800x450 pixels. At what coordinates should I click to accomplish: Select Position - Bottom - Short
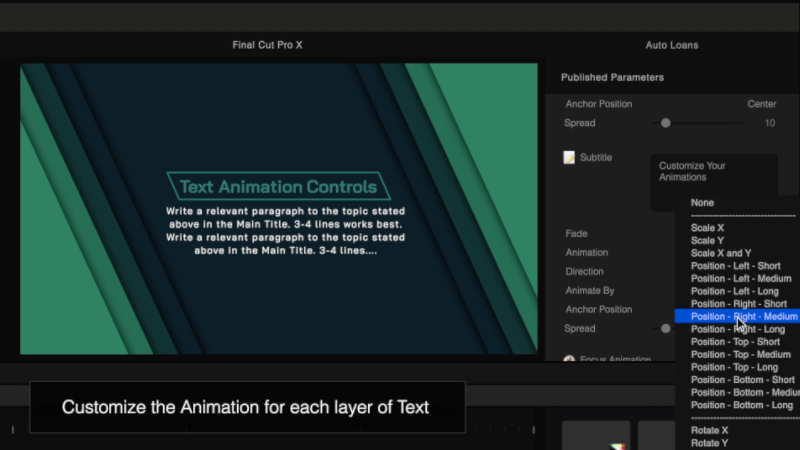point(742,380)
